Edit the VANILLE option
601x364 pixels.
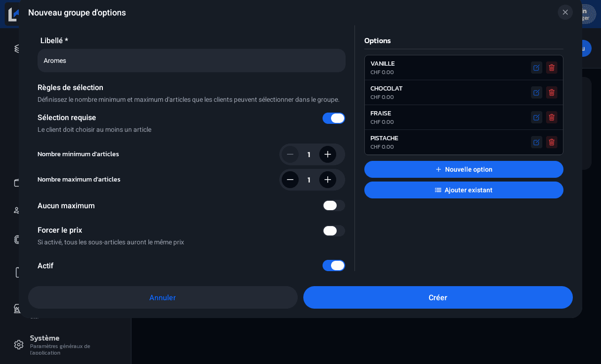[537, 68]
